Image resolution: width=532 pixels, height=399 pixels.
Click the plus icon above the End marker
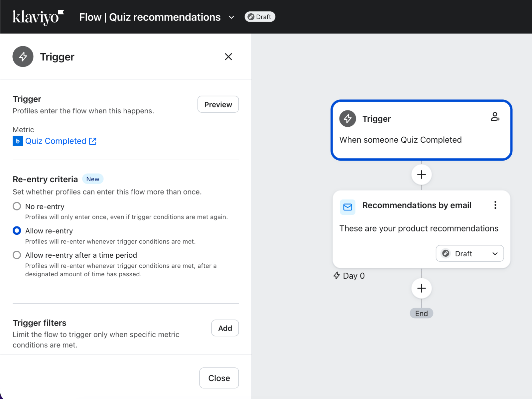[421, 288]
